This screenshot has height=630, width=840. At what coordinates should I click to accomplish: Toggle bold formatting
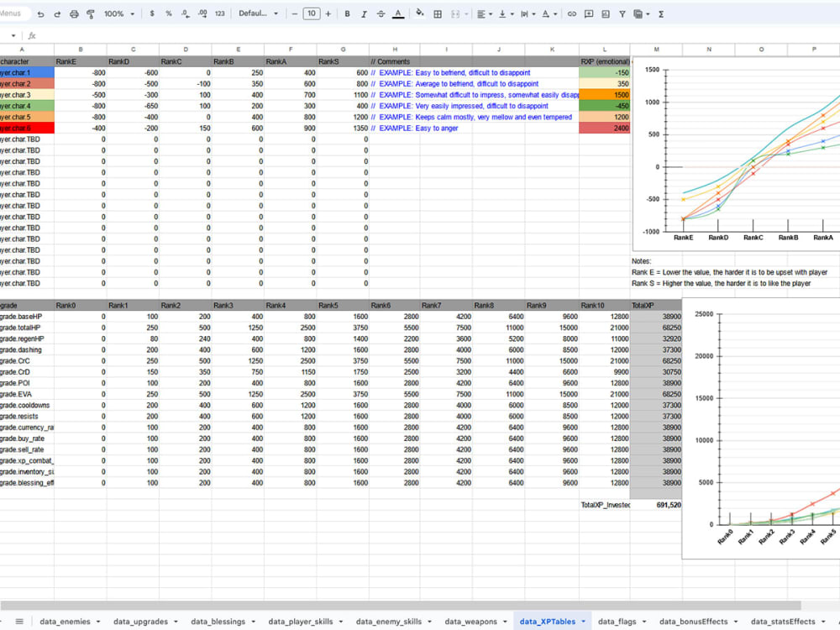coord(347,14)
